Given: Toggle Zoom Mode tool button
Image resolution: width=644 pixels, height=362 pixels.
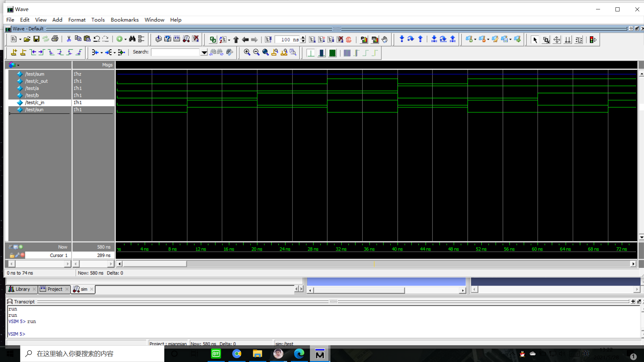Looking at the screenshot, I should (x=546, y=40).
